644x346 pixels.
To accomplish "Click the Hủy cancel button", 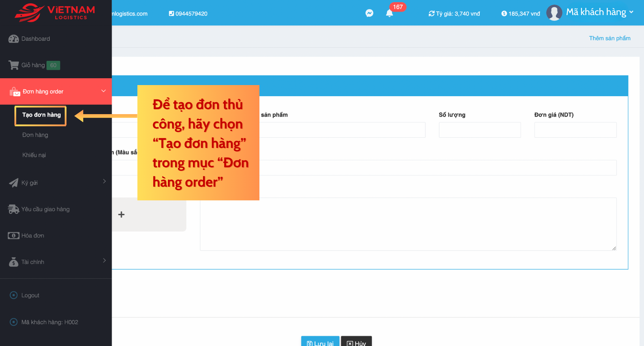I will tap(356, 341).
